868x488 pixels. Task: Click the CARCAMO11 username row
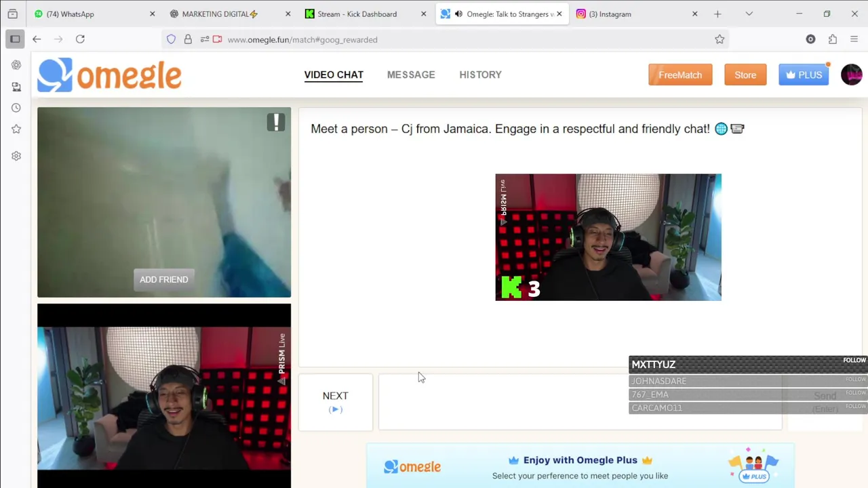(x=748, y=408)
